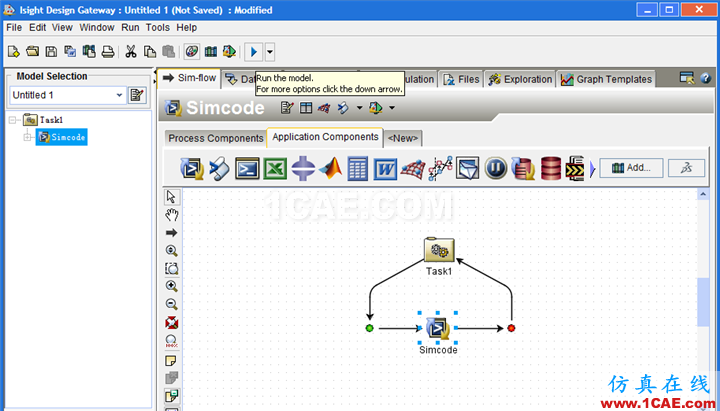720x411 pixels.
Task: Choose the zoom out magnifier tool
Action: 171,304
